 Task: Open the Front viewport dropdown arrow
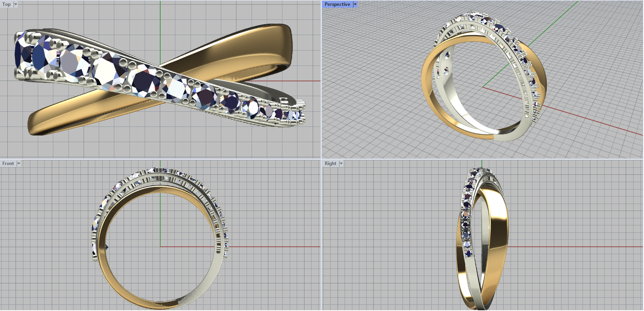point(19,164)
